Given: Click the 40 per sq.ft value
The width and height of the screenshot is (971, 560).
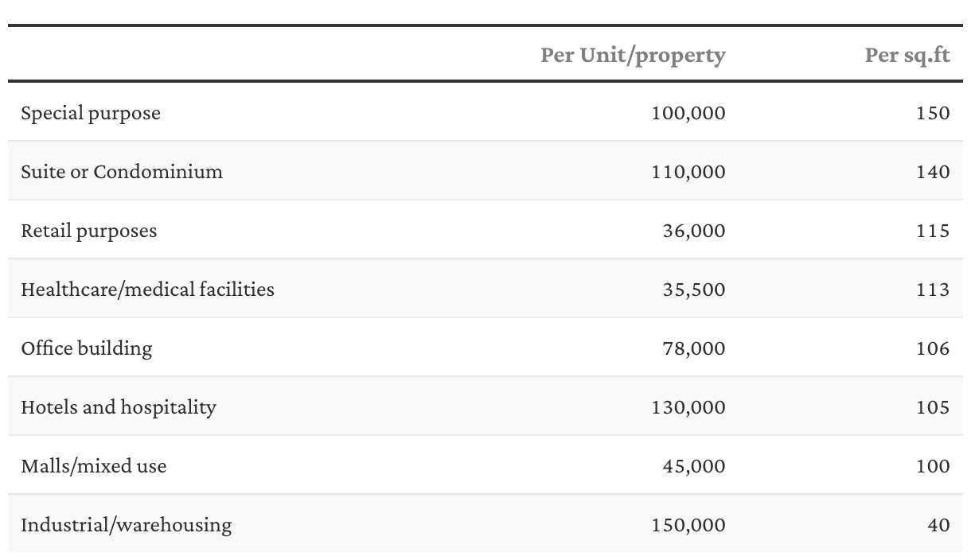Looking at the screenshot, I should click(x=938, y=525).
